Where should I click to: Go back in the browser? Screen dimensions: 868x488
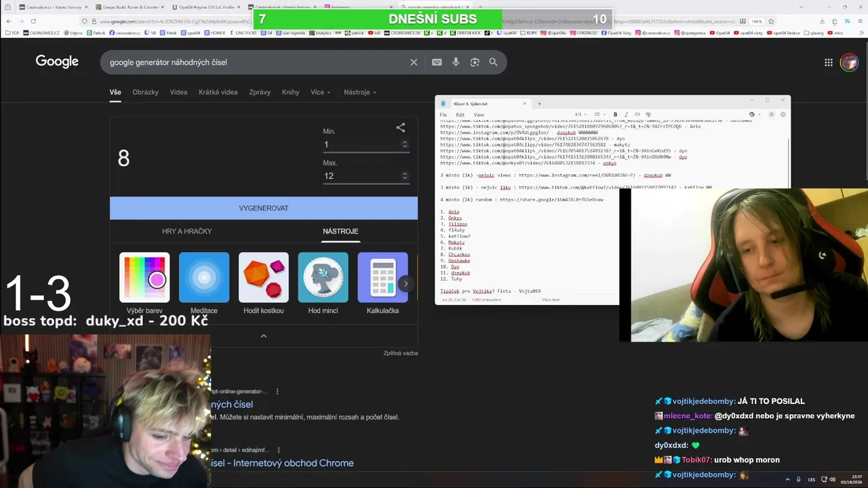coord(8,21)
